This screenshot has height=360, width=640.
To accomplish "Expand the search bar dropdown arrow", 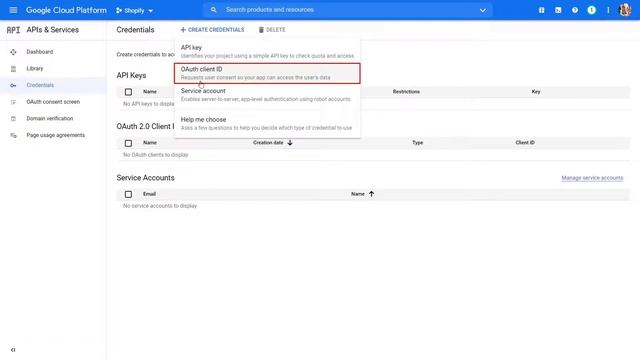I will tap(482, 10).
